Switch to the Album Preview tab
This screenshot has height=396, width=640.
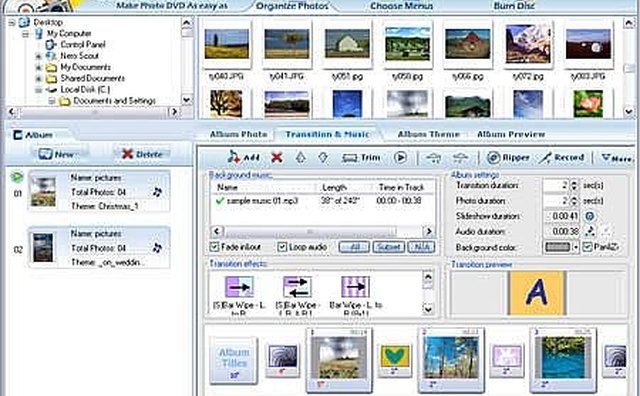click(511, 134)
